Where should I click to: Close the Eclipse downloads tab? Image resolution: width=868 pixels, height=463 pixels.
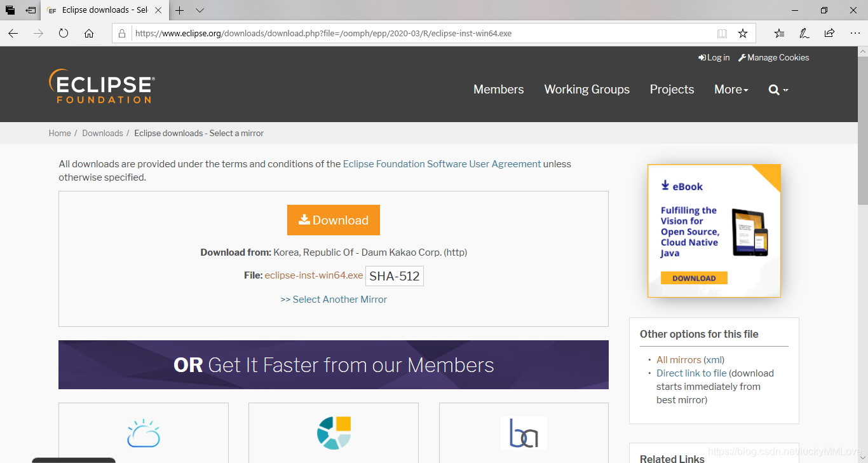click(158, 10)
